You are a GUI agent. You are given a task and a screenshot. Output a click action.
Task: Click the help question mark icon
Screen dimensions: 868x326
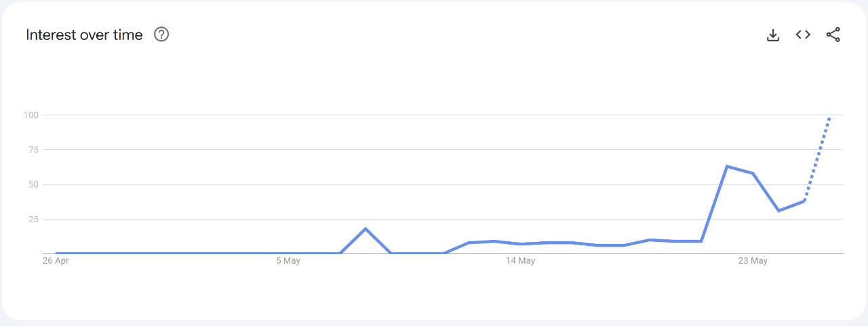point(161,35)
